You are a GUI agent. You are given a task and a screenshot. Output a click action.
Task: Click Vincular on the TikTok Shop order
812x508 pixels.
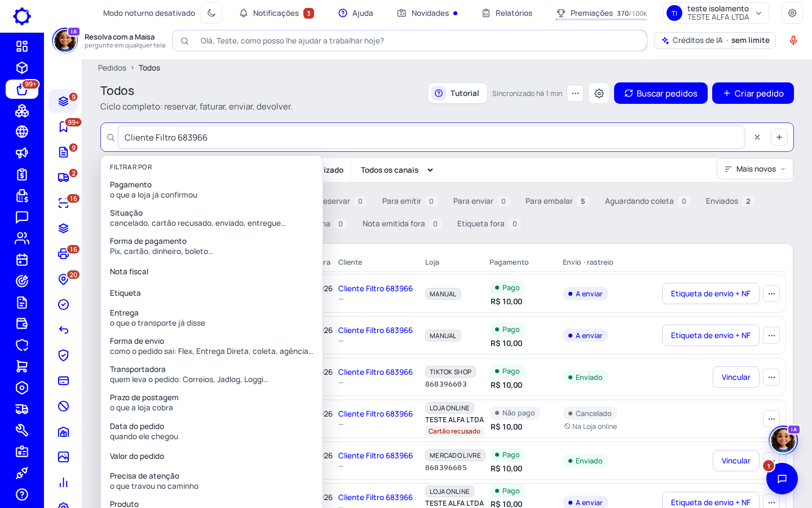coord(736,377)
